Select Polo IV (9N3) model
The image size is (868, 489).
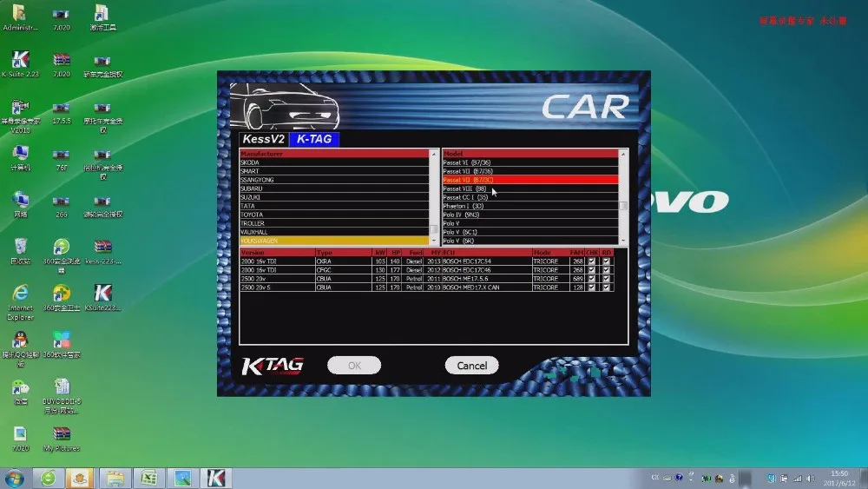click(530, 215)
